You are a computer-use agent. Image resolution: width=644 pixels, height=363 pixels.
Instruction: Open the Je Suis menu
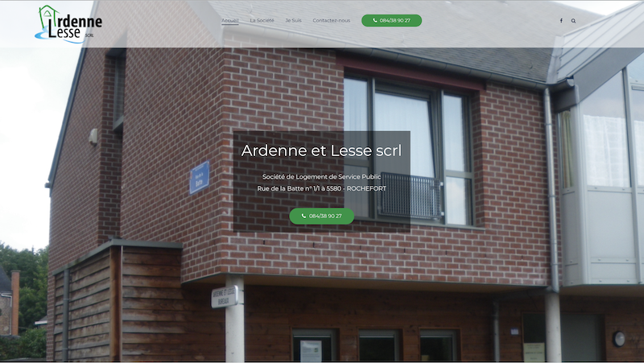(293, 21)
